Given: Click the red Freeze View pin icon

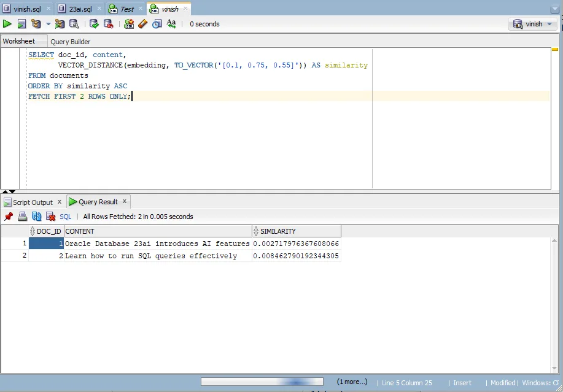Looking at the screenshot, I should 9,217.
